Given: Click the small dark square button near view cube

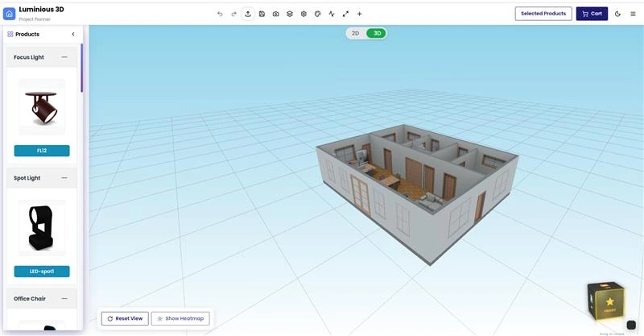Looking at the screenshot, I should 631,325.
